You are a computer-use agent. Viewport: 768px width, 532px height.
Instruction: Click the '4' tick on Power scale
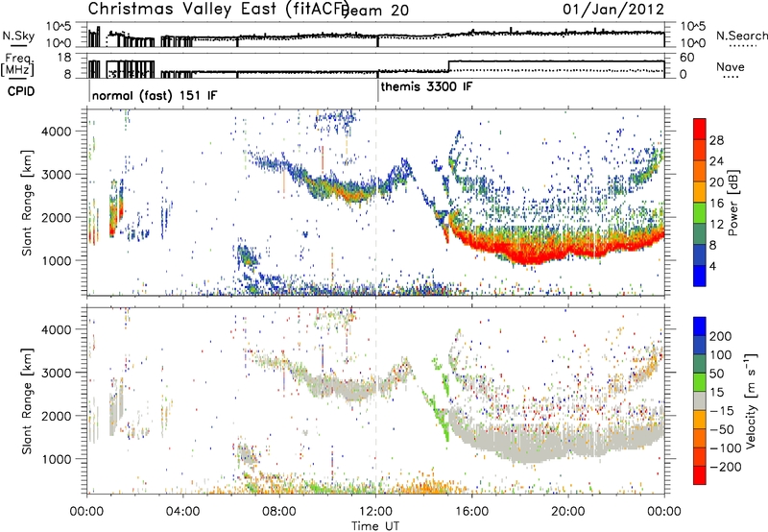pos(713,266)
